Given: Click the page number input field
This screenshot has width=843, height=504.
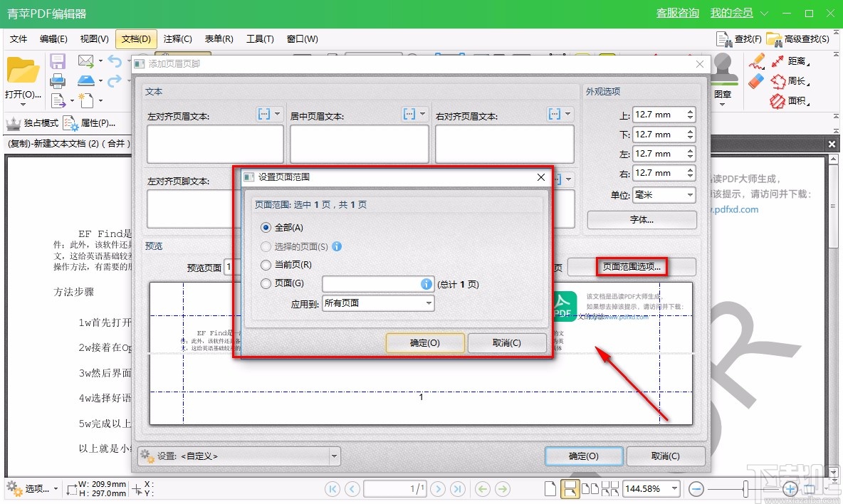Looking at the screenshot, I should click(x=394, y=488).
